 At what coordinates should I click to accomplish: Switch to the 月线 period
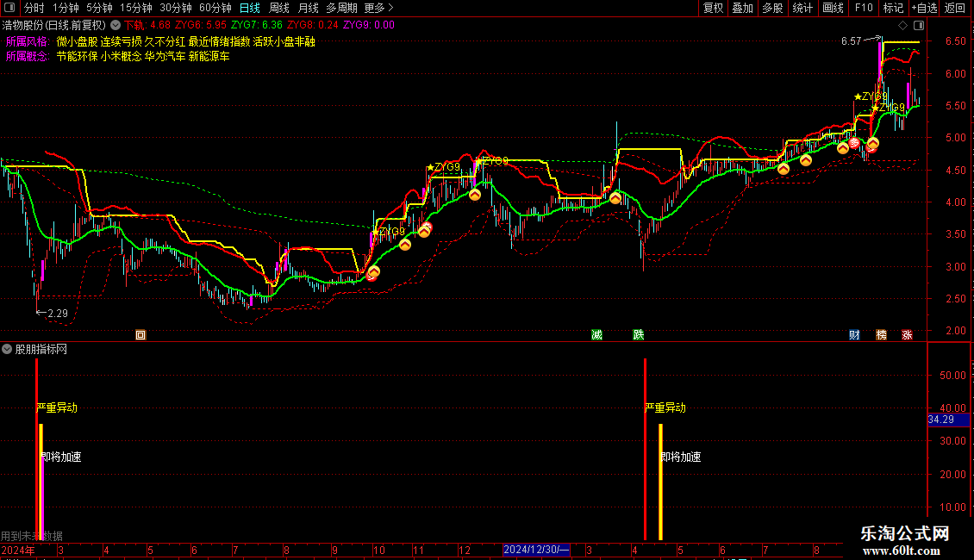click(308, 8)
